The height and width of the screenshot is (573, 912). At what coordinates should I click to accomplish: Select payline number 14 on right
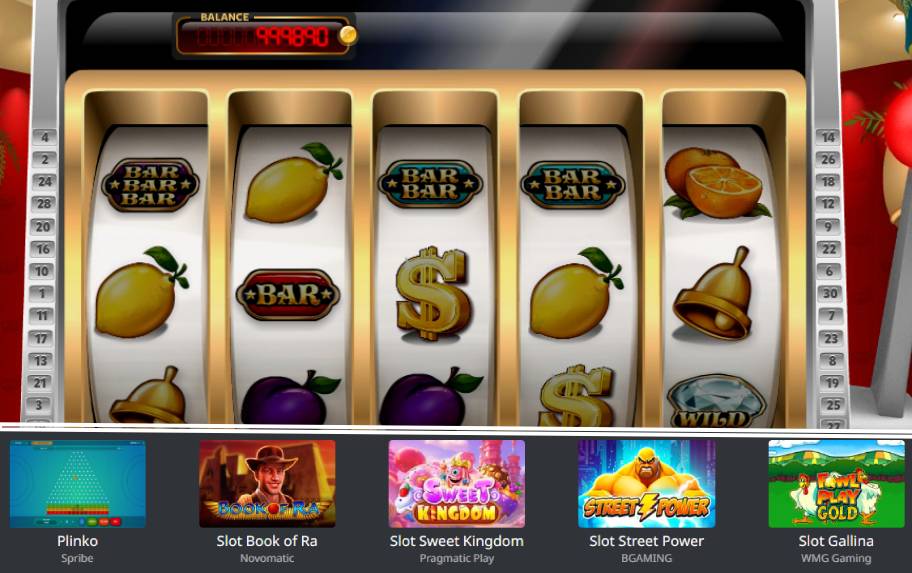tap(828, 137)
